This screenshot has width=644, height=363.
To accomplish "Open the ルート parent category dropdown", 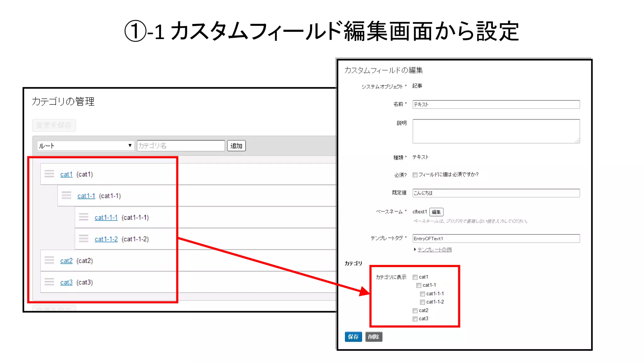I will [86, 146].
